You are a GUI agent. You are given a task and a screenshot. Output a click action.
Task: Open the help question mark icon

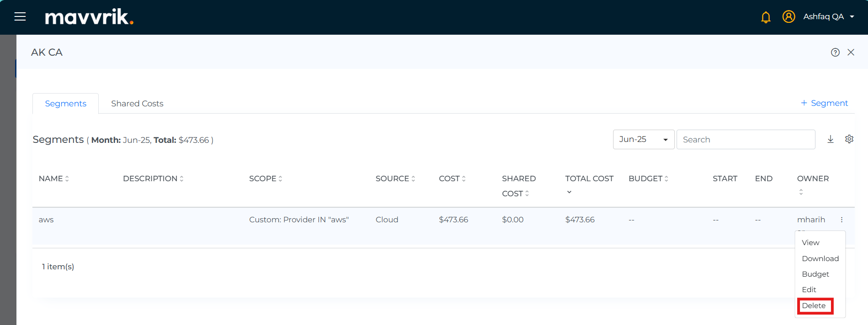pos(835,52)
